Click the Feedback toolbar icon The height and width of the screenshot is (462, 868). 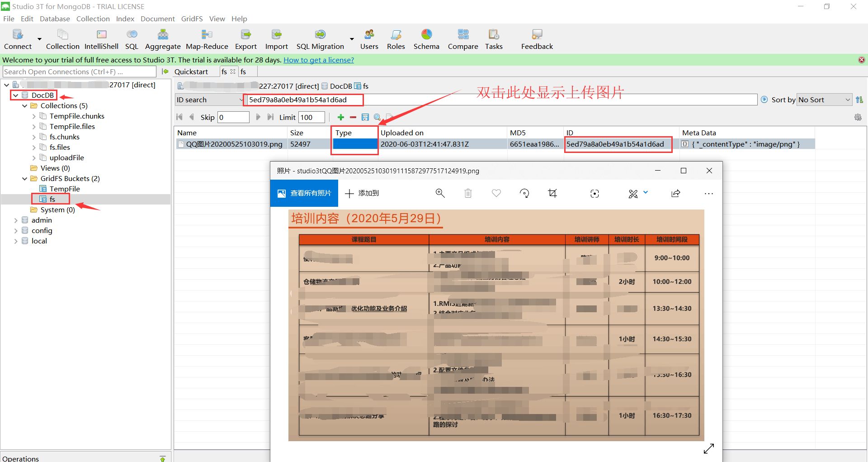[x=537, y=39]
